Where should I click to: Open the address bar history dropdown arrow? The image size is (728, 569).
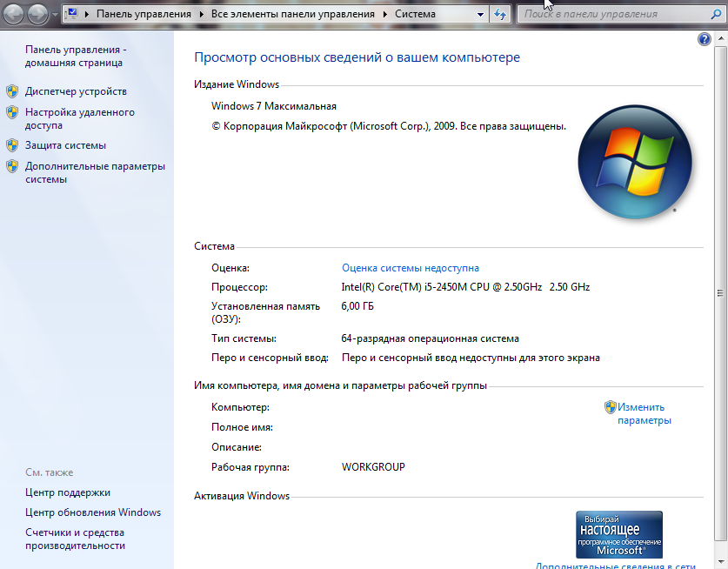480,15
